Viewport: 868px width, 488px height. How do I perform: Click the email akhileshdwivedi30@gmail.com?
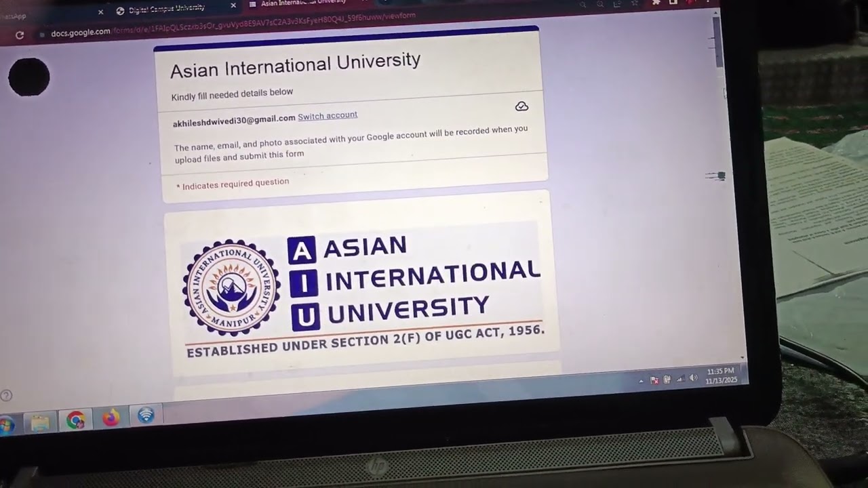[x=234, y=121]
